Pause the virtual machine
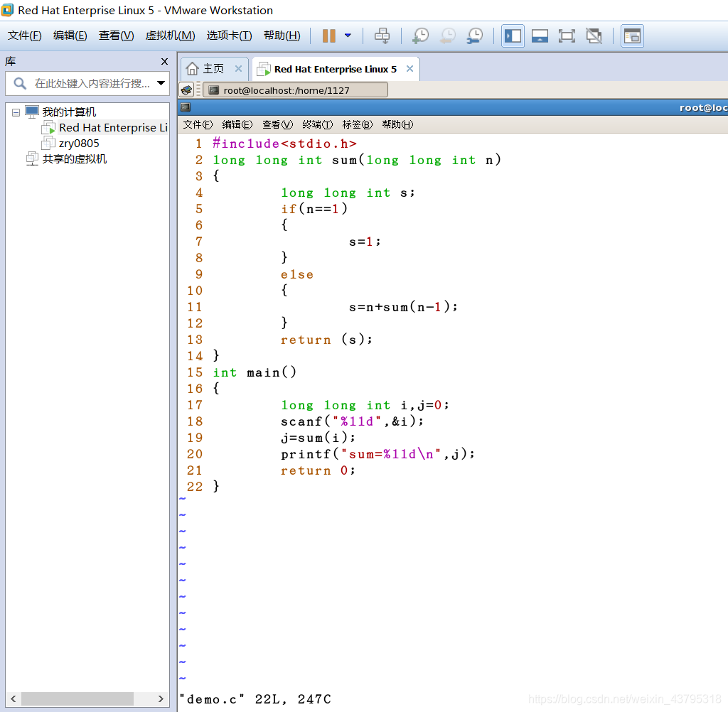The height and width of the screenshot is (712, 728). click(328, 36)
